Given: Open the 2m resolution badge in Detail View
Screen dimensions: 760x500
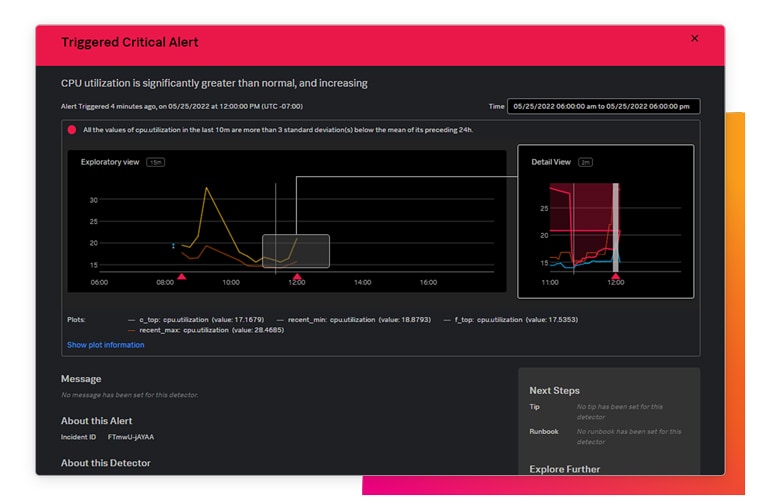Looking at the screenshot, I should [x=586, y=162].
